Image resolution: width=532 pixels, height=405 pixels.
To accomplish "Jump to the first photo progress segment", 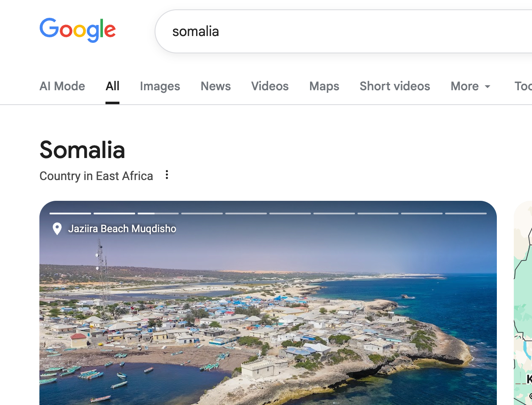I will [x=70, y=214].
